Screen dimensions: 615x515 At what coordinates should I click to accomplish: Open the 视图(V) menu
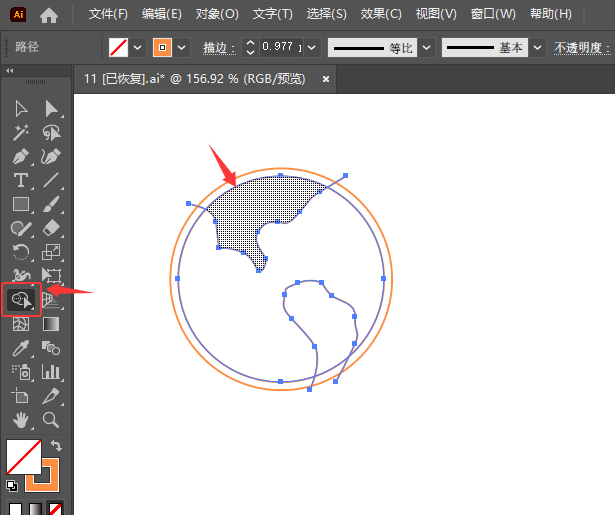point(436,15)
